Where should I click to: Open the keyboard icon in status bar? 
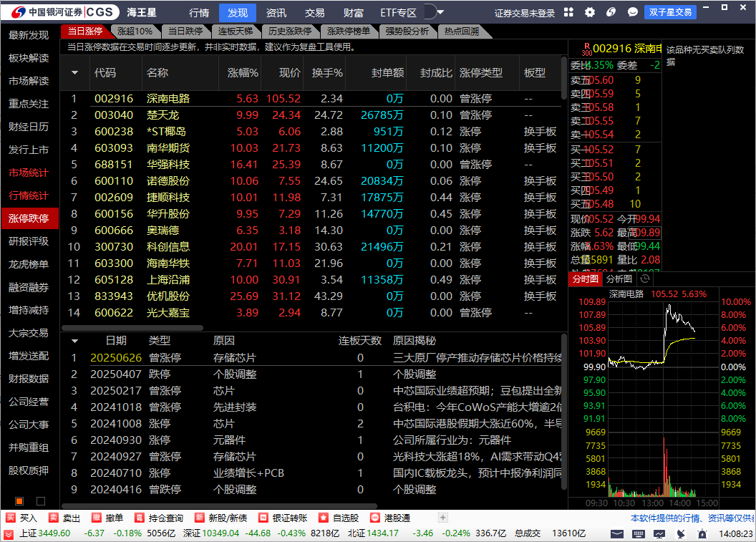pyautogui.click(x=639, y=534)
